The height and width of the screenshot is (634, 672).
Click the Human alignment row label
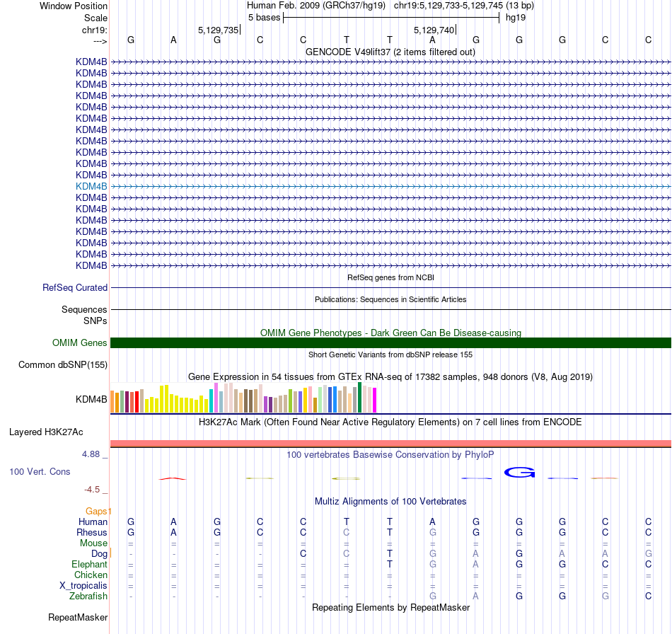click(93, 521)
